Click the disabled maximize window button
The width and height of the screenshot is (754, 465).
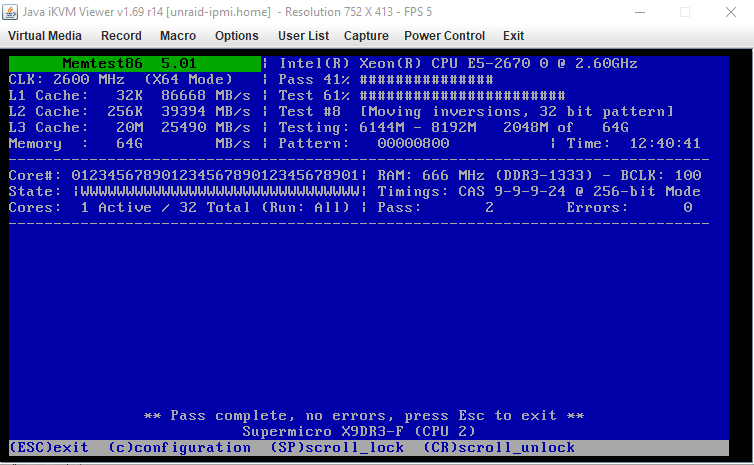pyautogui.click(x=685, y=12)
